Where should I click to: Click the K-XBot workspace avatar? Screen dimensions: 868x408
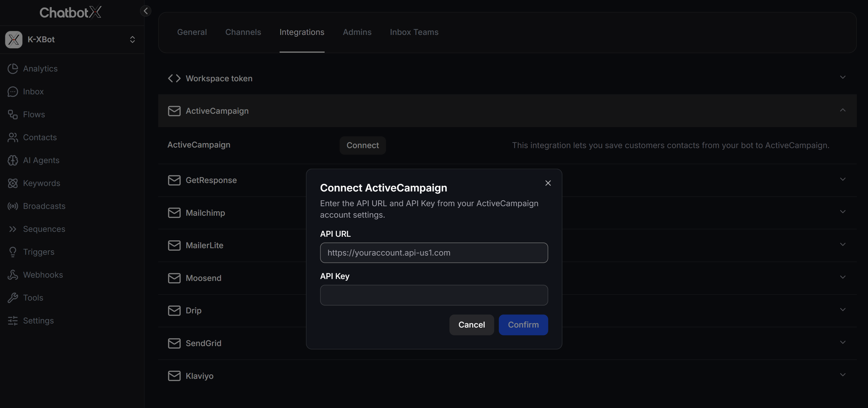(x=14, y=40)
